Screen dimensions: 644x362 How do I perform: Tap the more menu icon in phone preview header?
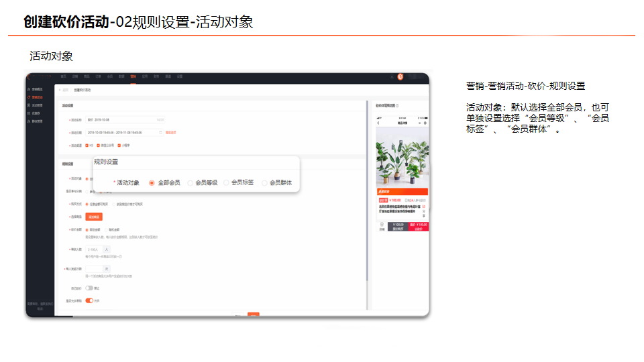click(x=420, y=123)
